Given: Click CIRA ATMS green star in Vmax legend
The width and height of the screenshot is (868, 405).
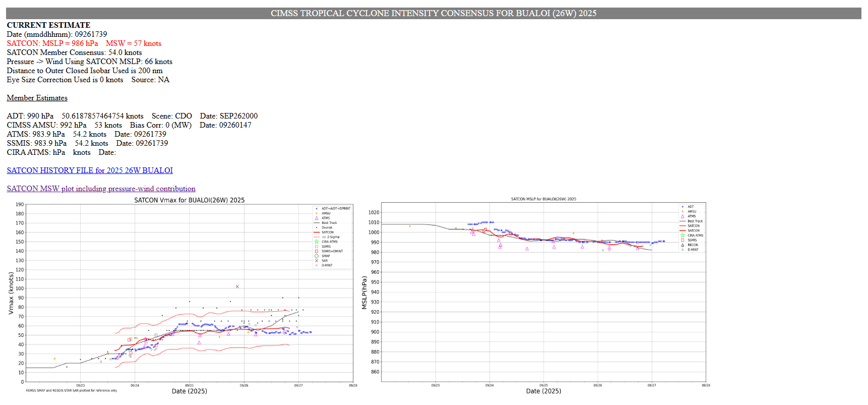Looking at the screenshot, I should (317, 242).
